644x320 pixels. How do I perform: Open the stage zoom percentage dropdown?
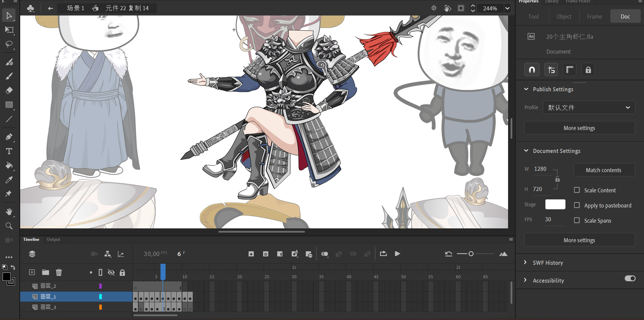[507, 8]
